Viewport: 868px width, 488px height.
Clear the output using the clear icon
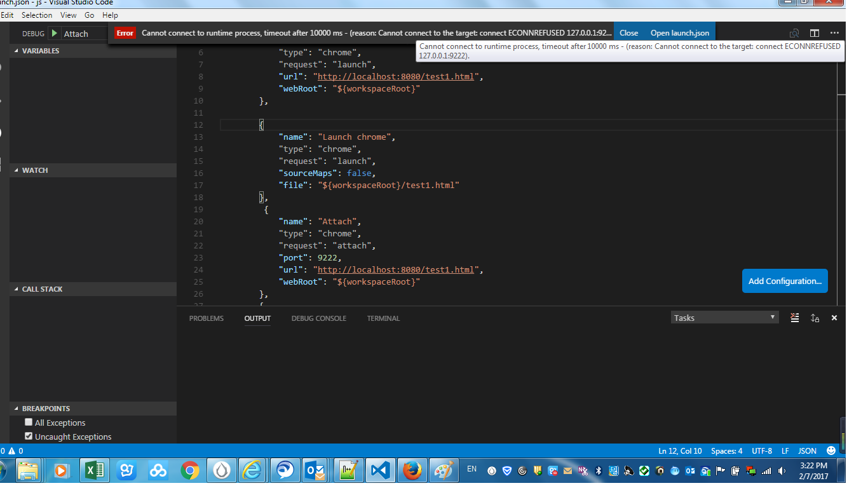coord(794,318)
